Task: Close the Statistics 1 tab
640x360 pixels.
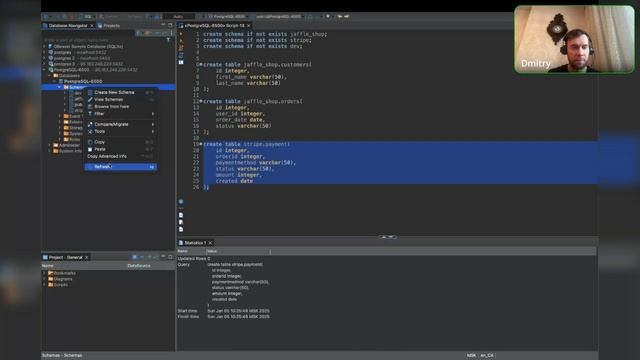Action: 210,242
